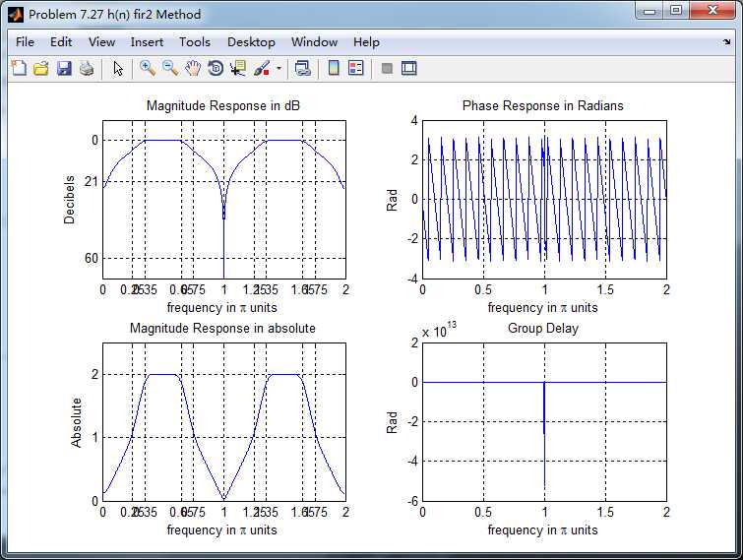The image size is (743, 560).
Task: Enable the Pan hand tool
Action: pyautogui.click(x=193, y=68)
